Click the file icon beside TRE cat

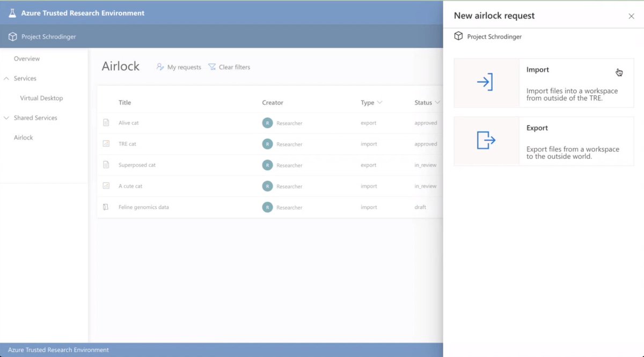point(106,144)
